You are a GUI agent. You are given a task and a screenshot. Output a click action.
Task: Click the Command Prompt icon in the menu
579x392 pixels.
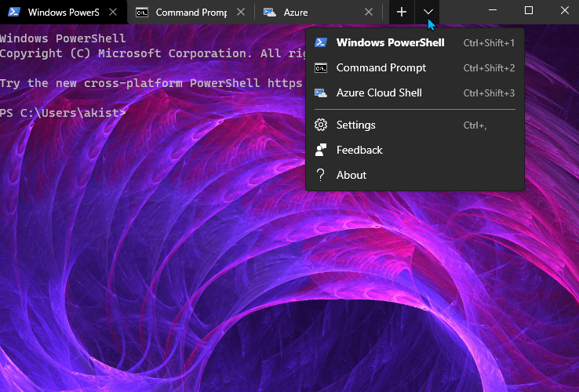[321, 68]
